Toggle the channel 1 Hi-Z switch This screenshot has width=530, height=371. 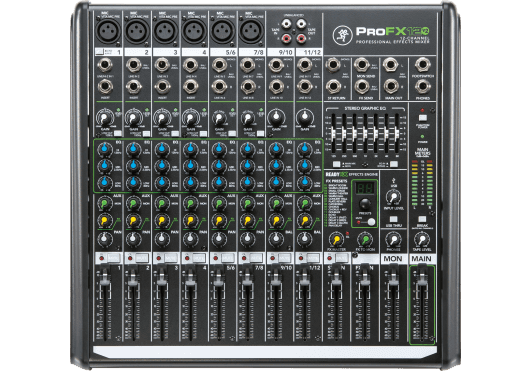[x=99, y=52]
